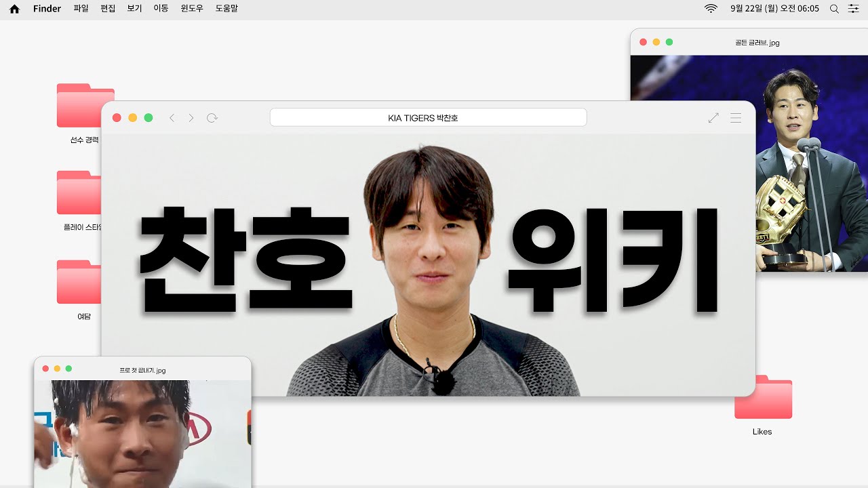Go forward in the browser window
This screenshot has height=488, width=868.
[x=191, y=118]
